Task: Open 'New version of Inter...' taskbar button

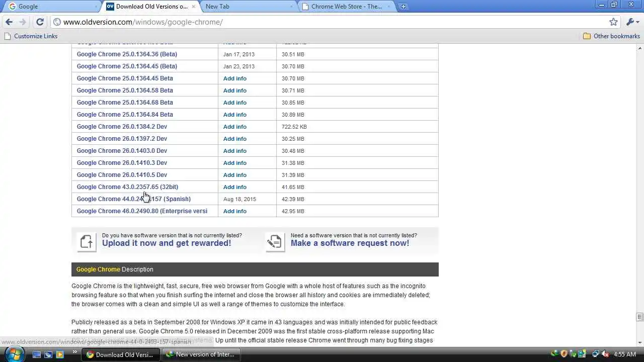Action: (x=200, y=354)
